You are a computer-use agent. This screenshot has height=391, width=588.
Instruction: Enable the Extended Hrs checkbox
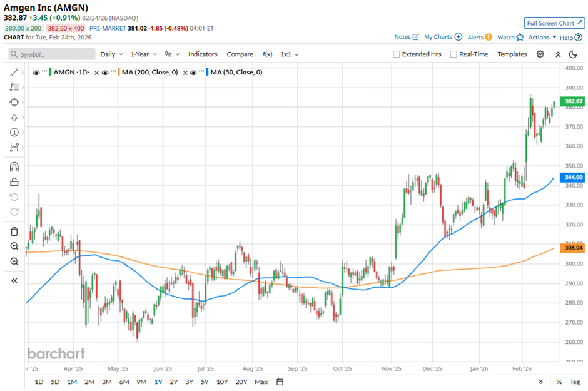click(397, 54)
